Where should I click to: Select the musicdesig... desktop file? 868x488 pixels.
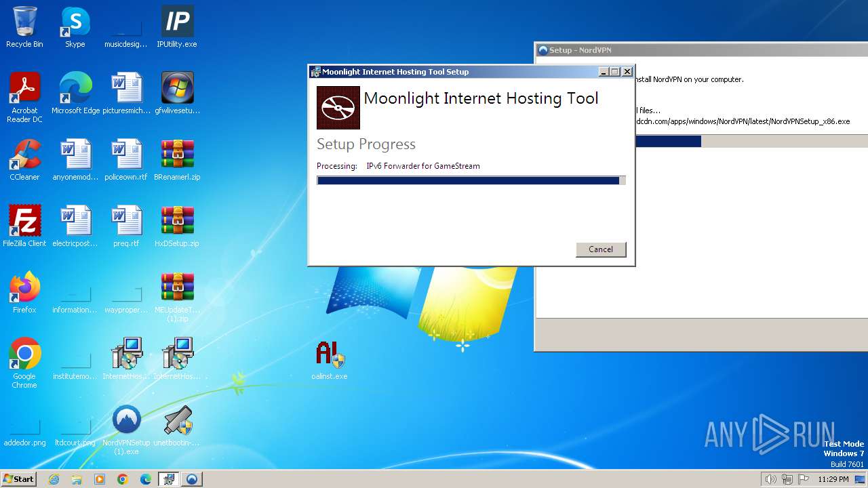pyautogui.click(x=126, y=27)
